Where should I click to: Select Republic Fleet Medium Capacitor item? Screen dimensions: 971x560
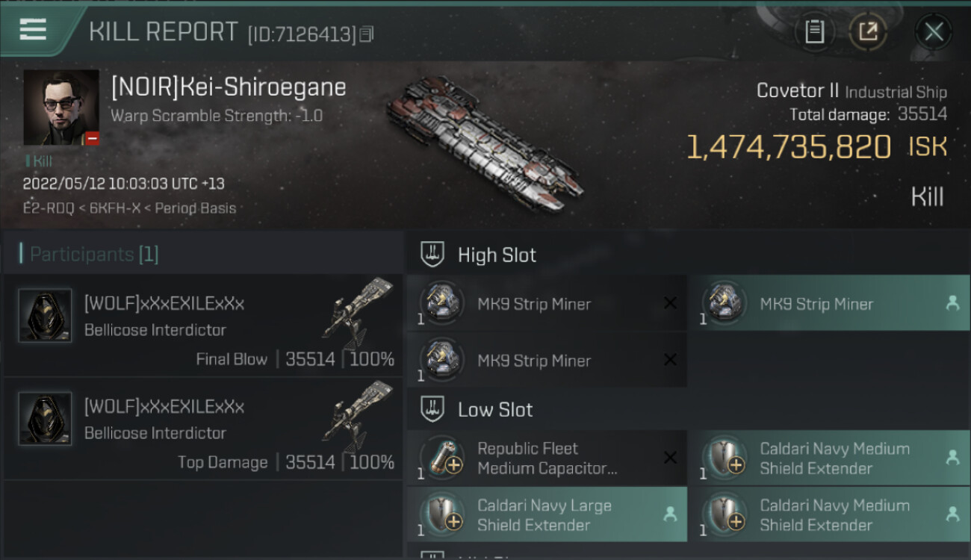coord(547,458)
